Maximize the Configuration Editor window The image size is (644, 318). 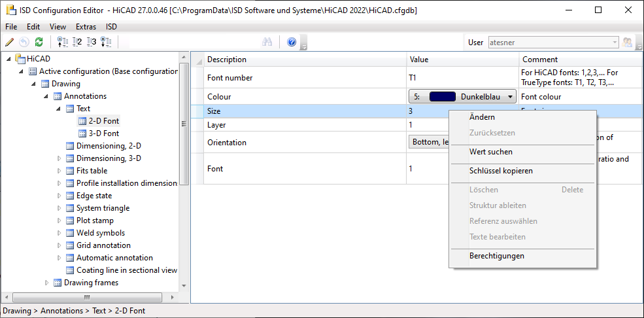tap(598, 10)
